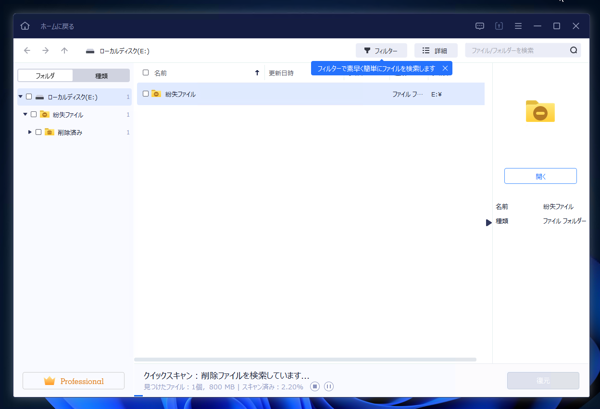
Task: Check the 削除済み tree checkbox
Action: (38, 132)
